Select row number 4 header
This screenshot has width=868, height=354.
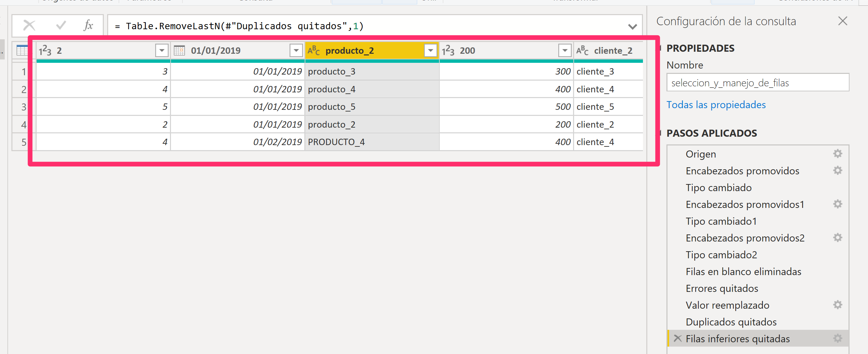[24, 125]
